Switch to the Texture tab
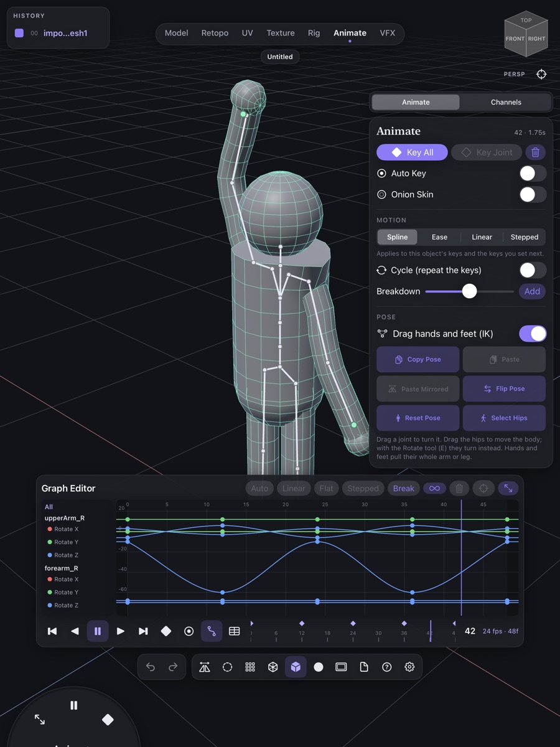The width and height of the screenshot is (560, 747). click(x=281, y=33)
